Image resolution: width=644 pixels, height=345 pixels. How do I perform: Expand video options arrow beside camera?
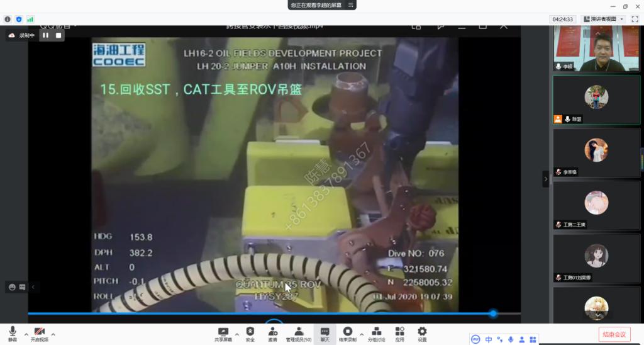click(x=53, y=334)
